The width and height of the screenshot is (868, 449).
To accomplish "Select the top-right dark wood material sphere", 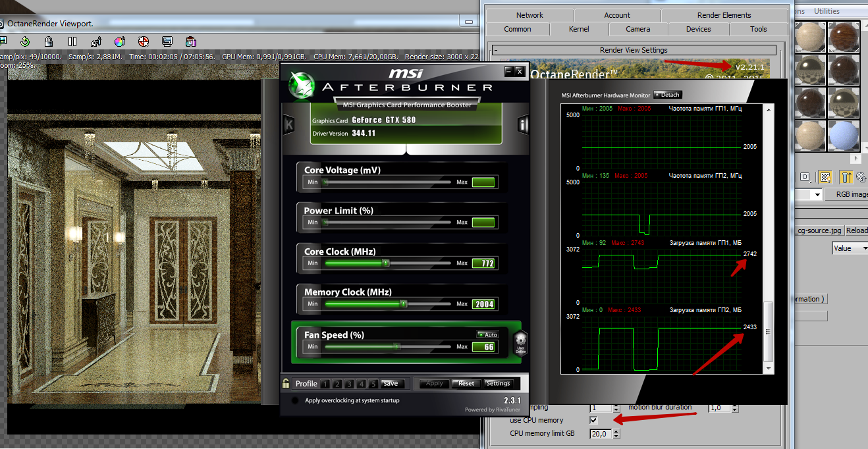I will [844, 38].
